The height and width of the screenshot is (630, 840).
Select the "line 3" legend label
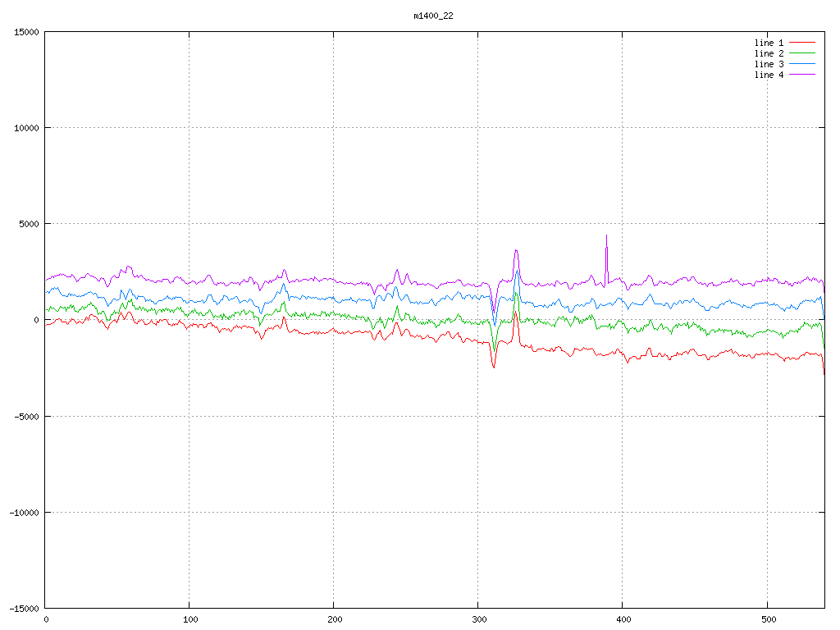click(769, 64)
